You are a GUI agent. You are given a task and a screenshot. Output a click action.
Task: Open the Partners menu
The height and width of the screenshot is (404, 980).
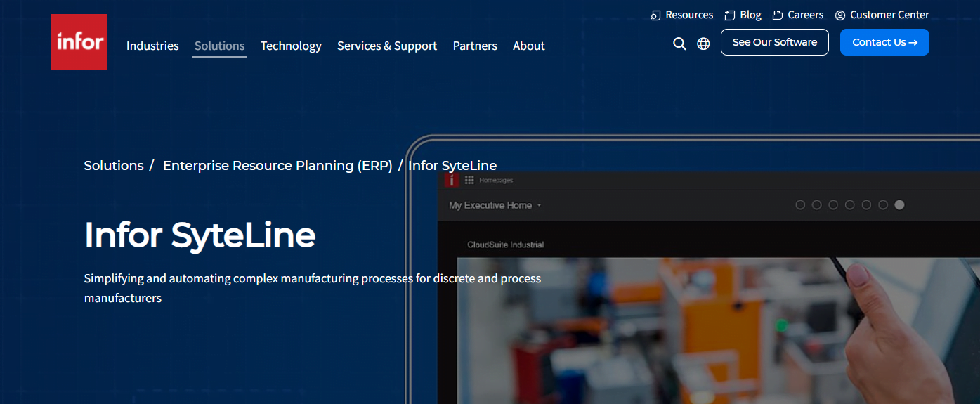coord(475,46)
